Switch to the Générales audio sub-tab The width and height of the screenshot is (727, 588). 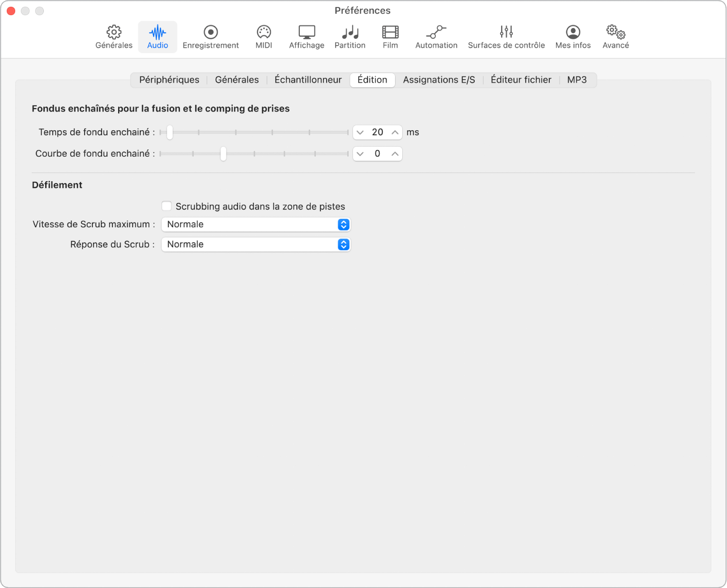(x=237, y=80)
